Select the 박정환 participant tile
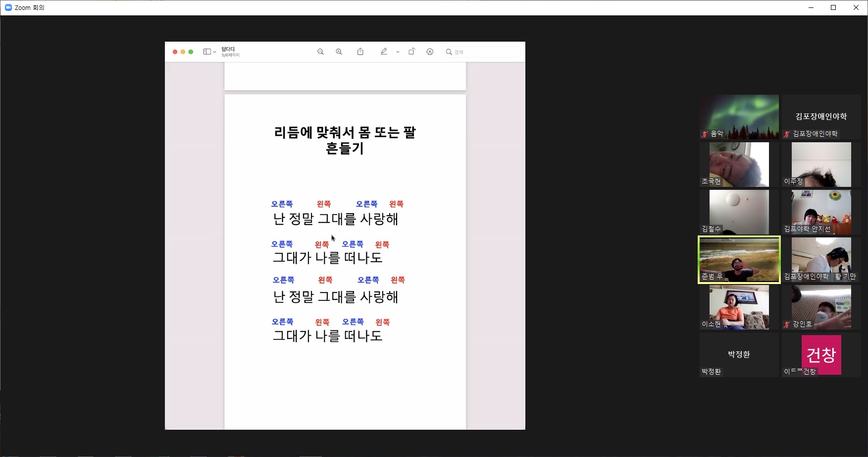The width and height of the screenshot is (868, 457). point(739,355)
